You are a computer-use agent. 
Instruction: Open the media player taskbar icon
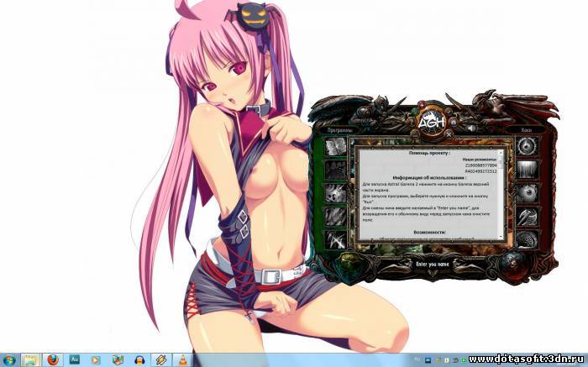tap(95, 360)
